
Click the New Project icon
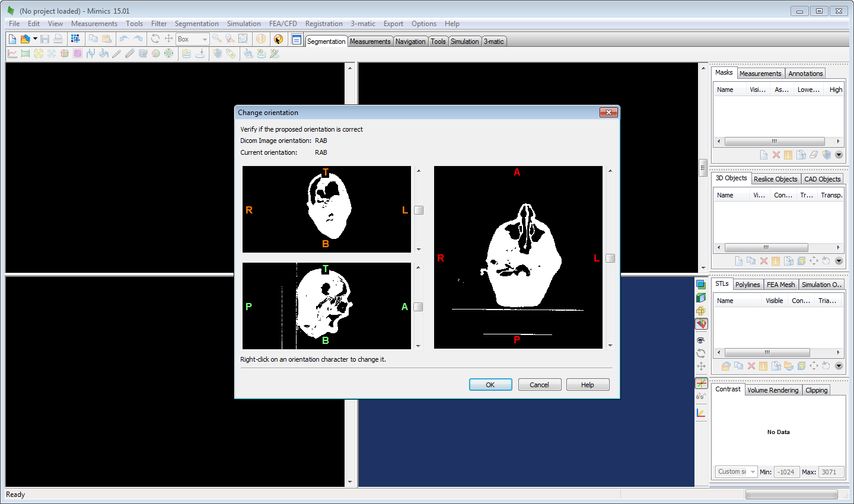pyautogui.click(x=12, y=39)
